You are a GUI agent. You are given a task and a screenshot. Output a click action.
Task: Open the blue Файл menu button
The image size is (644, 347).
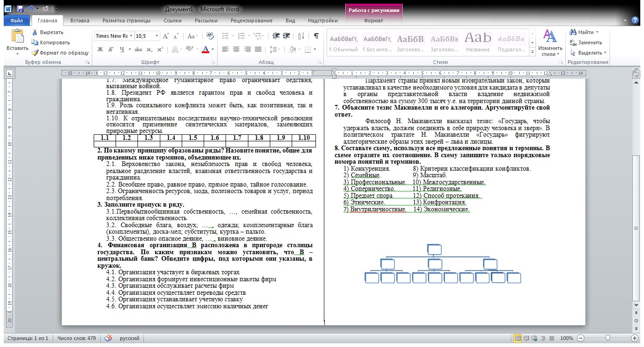17,21
